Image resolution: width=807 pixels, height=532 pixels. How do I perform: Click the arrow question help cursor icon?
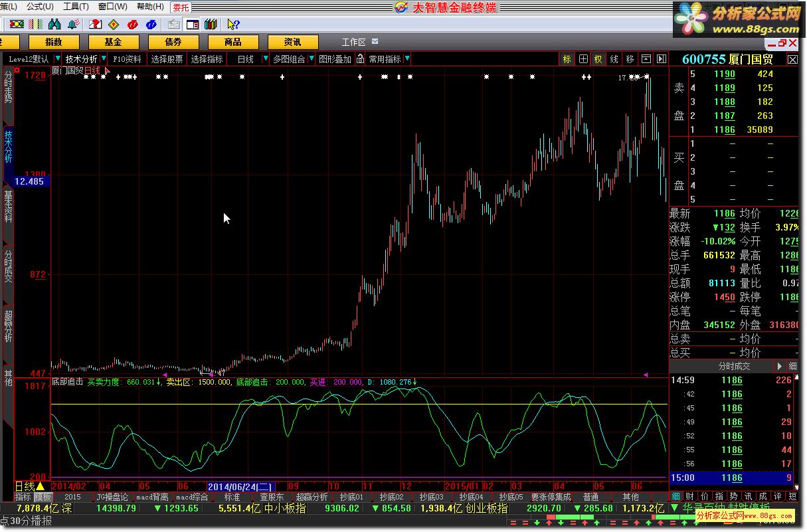[x=232, y=25]
